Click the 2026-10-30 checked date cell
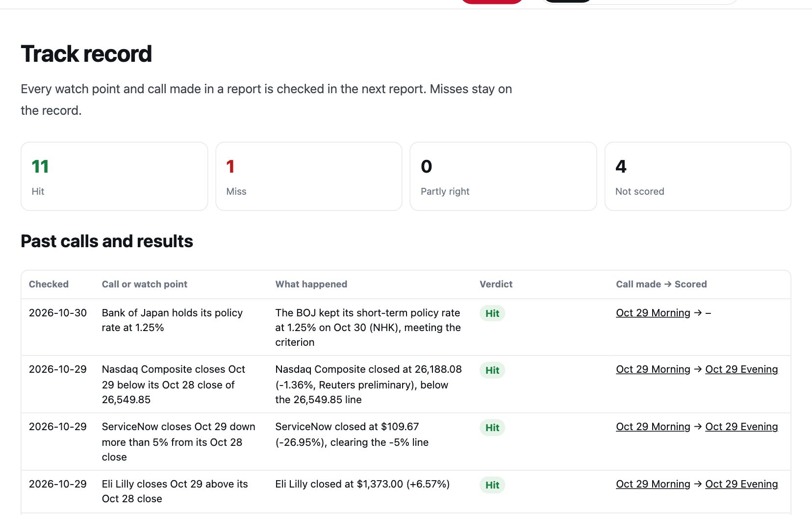 pos(58,313)
